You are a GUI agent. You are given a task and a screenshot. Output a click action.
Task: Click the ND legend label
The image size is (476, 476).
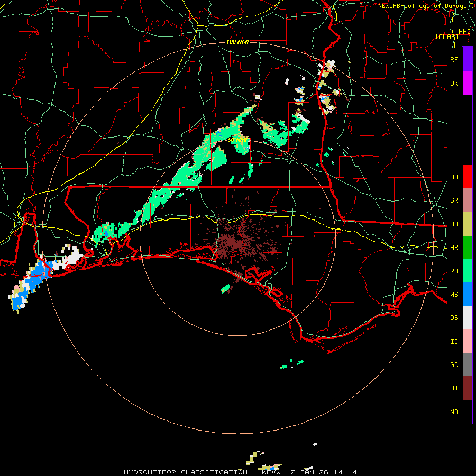454,412
